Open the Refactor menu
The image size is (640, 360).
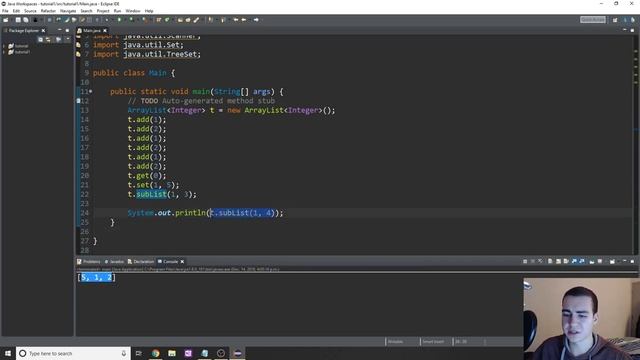coord(48,11)
